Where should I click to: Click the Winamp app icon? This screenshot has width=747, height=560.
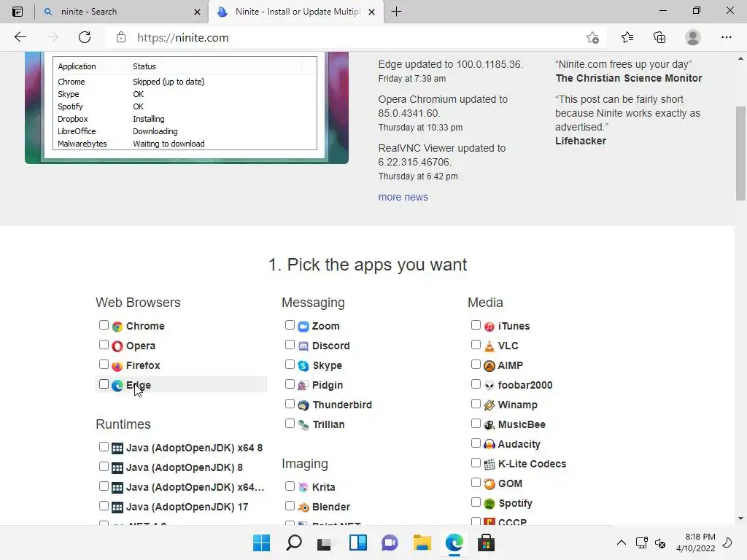[x=489, y=405]
